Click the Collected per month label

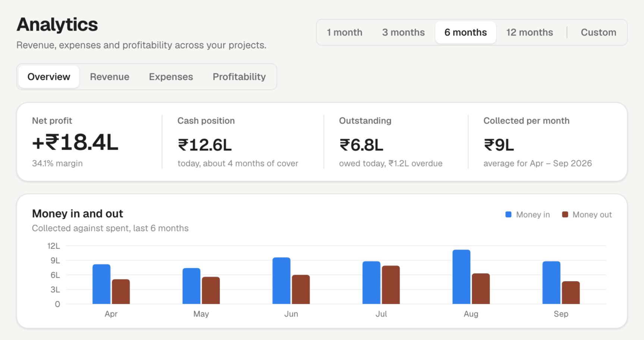(x=527, y=121)
